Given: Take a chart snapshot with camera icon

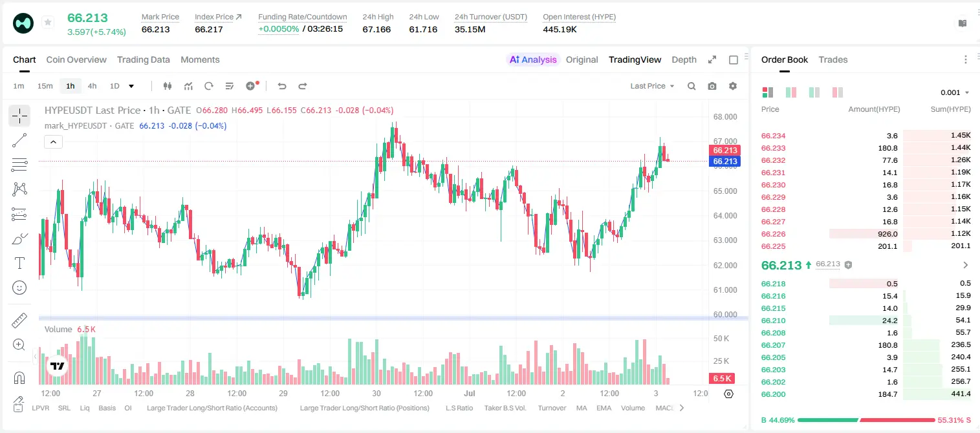Looking at the screenshot, I should click(x=712, y=86).
